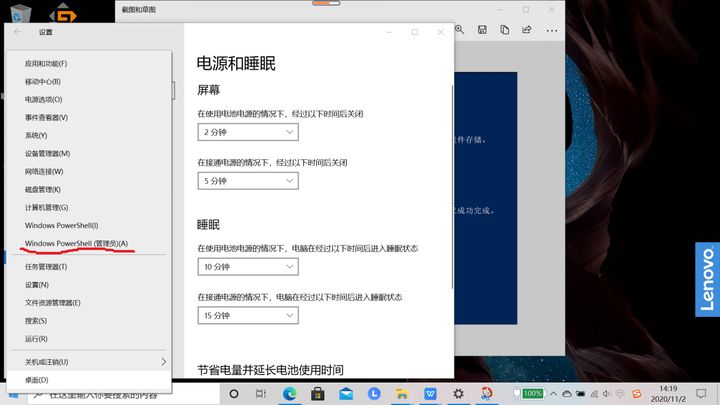The width and height of the screenshot is (720, 405).
Task: Click the Snip & Sketch icon on taskbar
Action: coord(486,394)
